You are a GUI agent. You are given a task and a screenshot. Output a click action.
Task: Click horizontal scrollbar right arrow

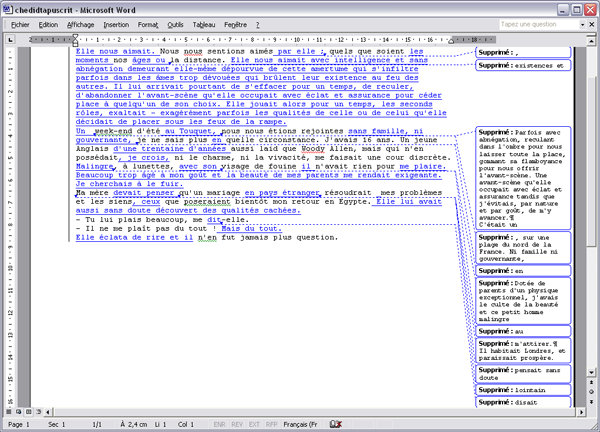pyautogui.click(x=581, y=412)
